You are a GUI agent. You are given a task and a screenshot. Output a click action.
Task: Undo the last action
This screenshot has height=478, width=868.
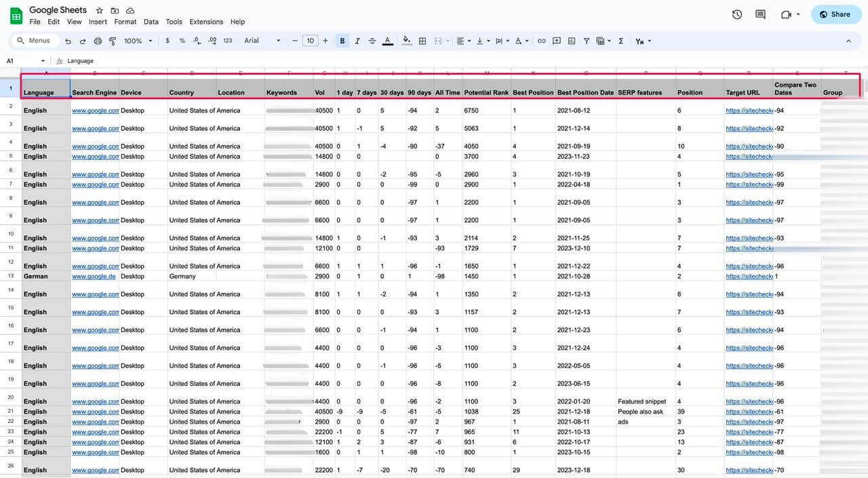pos(68,41)
